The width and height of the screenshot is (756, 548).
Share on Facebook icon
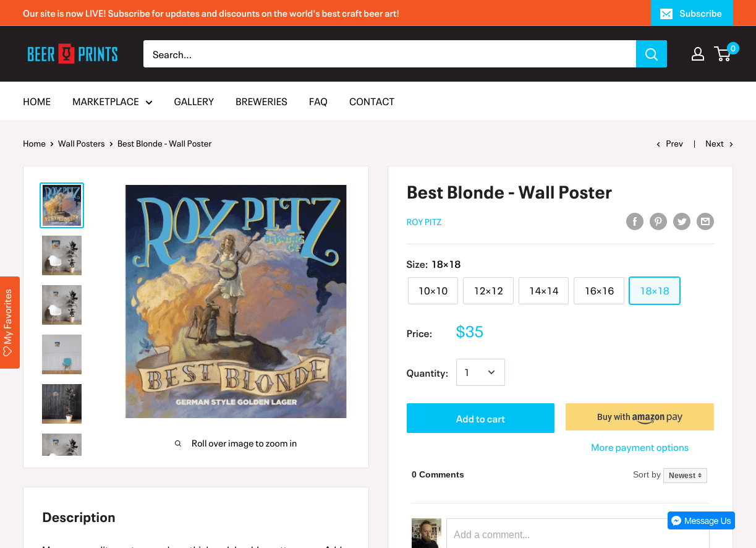tap(635, 221)
